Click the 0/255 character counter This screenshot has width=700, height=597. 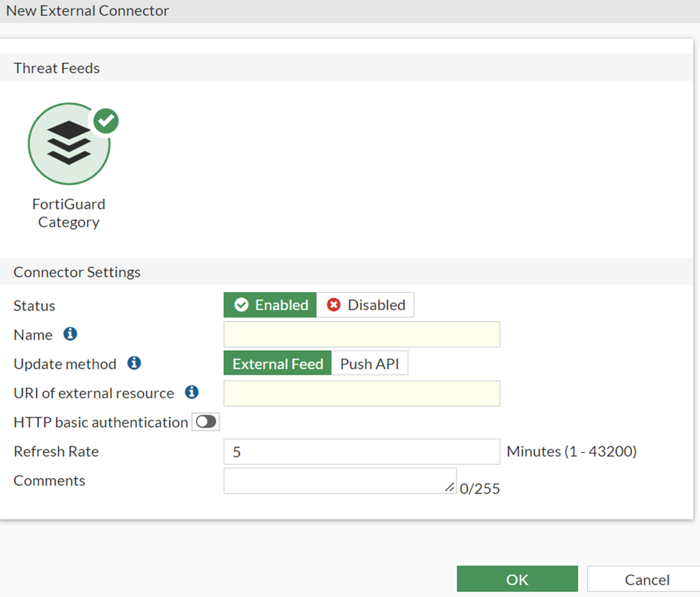coord(480,488)
